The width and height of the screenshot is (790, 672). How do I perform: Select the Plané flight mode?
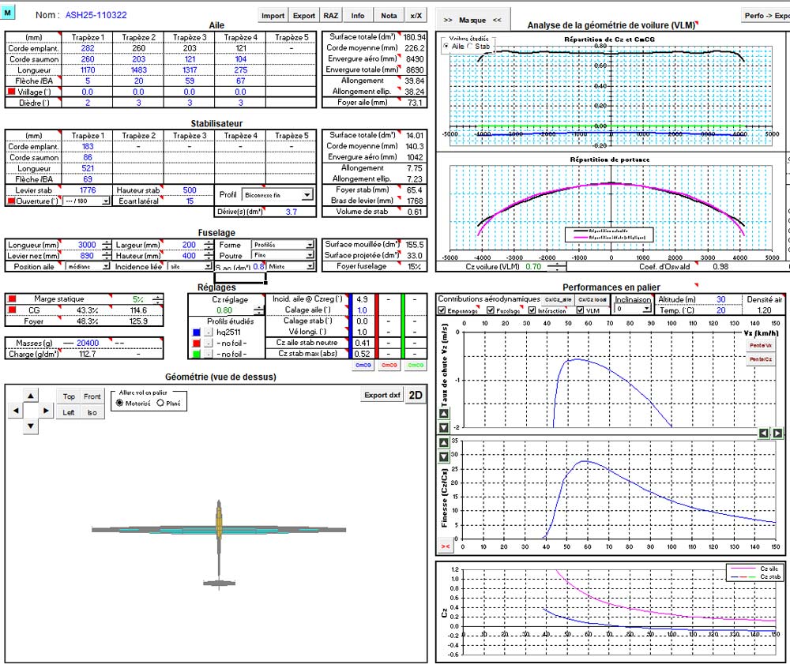click(x=160, y=403)
